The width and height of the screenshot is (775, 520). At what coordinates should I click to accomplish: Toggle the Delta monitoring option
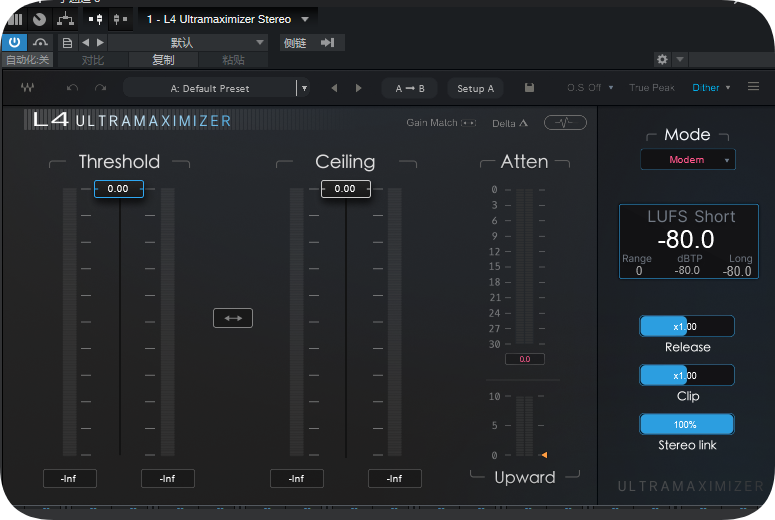click(510, 123)
